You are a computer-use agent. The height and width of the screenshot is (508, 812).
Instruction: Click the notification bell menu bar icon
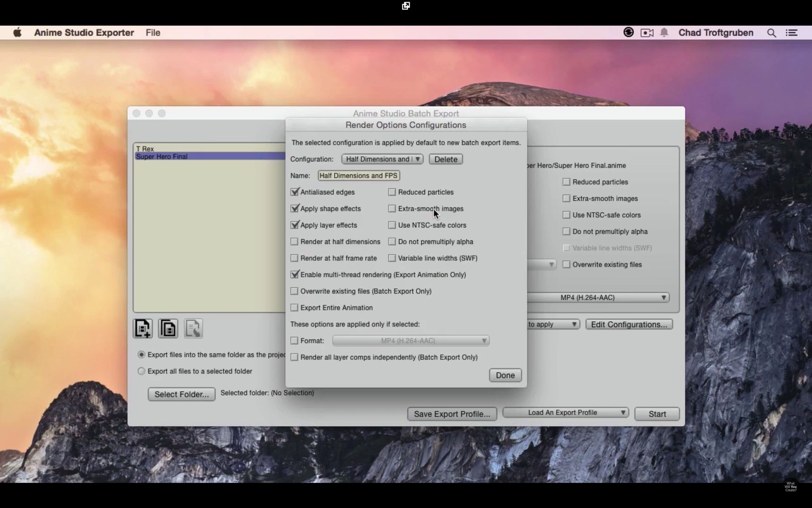click(664, 33)
